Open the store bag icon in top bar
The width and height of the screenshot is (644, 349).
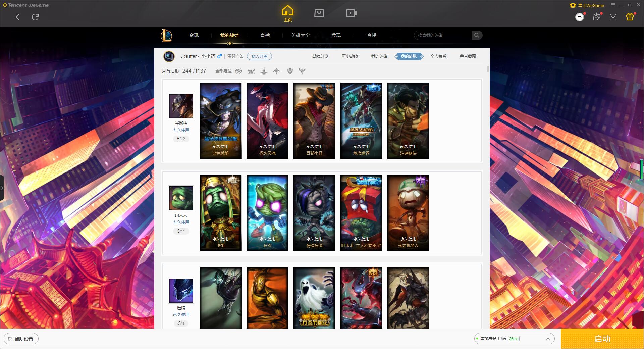click(319, 13)
